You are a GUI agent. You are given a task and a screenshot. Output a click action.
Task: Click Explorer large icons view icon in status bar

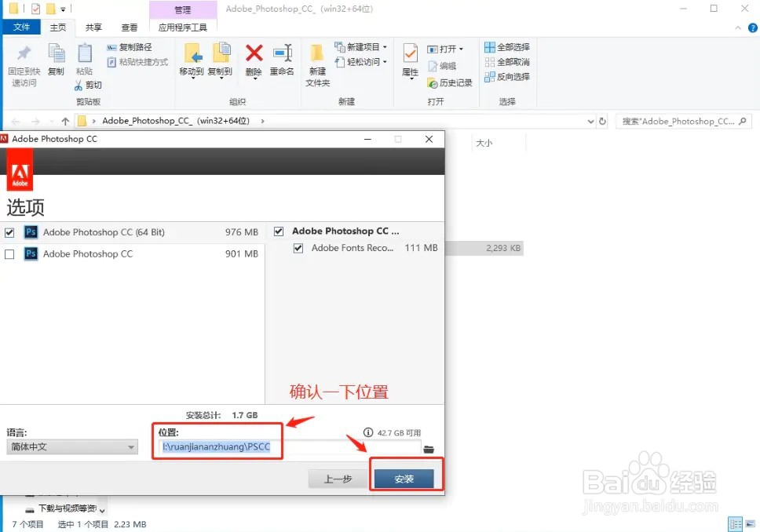(750, 524)
